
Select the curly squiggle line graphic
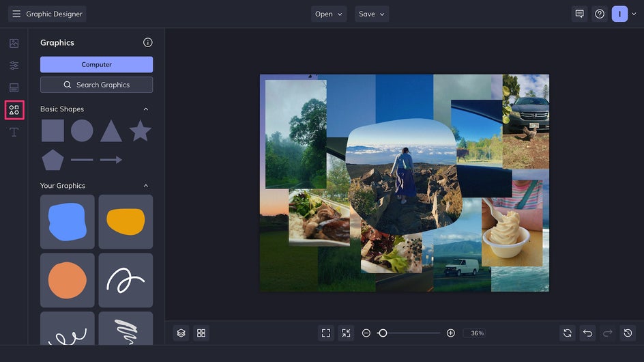click(x=68, y=329)
